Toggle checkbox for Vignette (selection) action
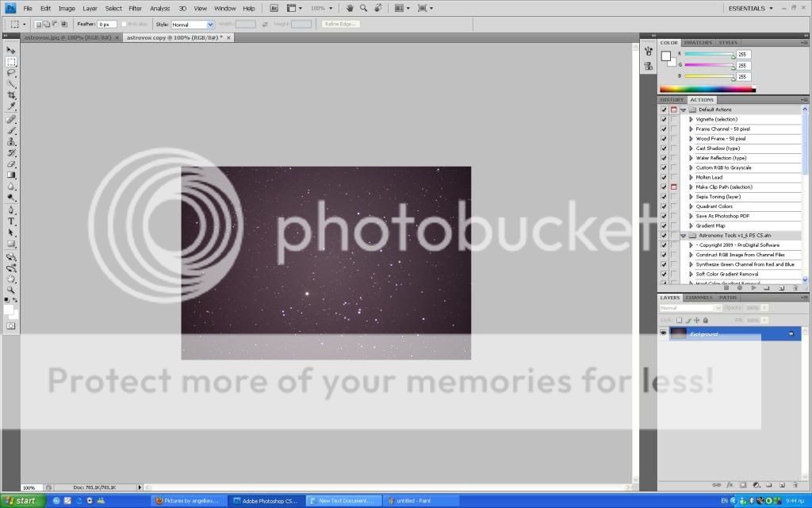The height and width of the screenshot is (508, 812). tap(664, 119)
